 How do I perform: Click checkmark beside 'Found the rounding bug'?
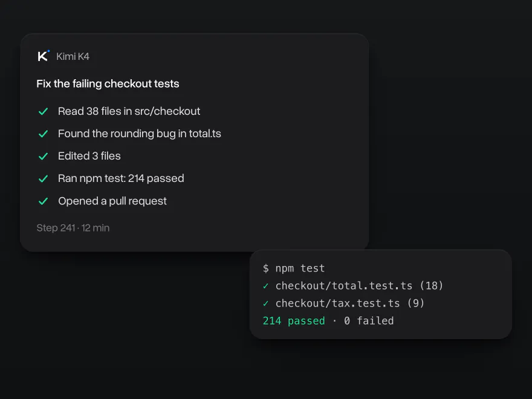point(43,134)
